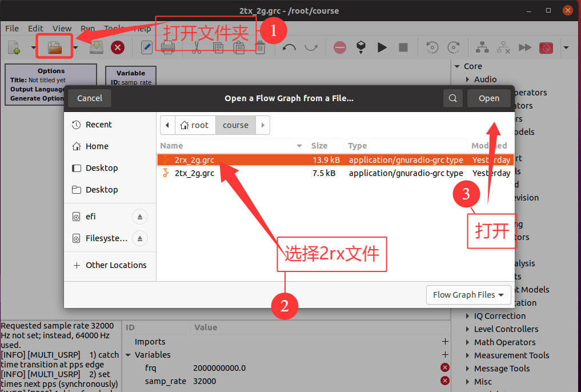Stop the running flow graph

pos(403,47)
